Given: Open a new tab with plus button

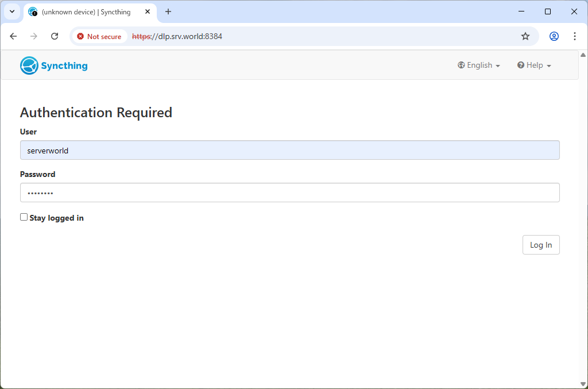Looking at the screenshot, I should [x=168, y=11].
